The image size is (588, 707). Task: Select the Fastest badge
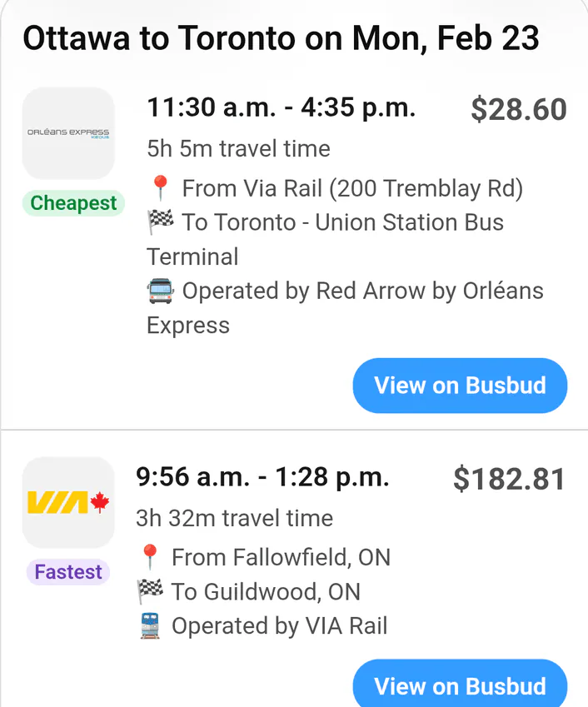pyautogui.click(x=67, y=572)
